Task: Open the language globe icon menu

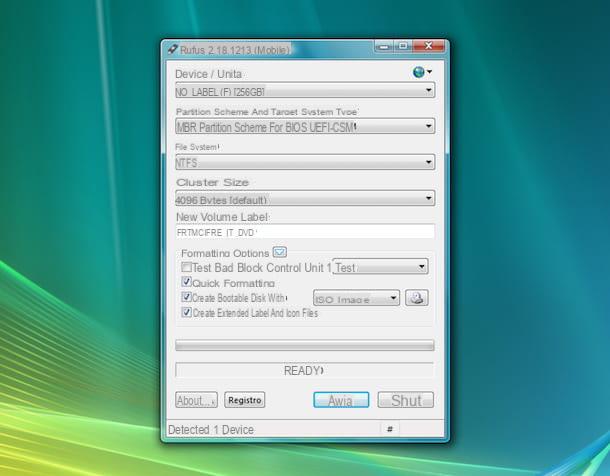Action: 422,72
